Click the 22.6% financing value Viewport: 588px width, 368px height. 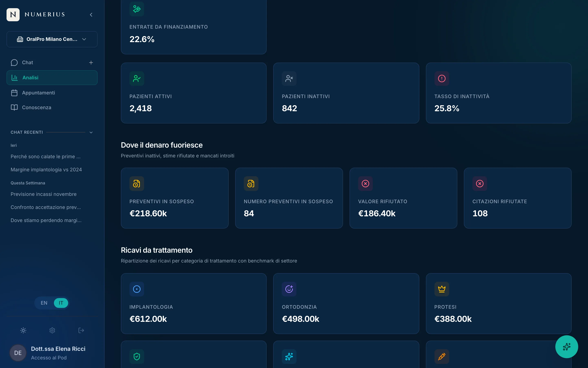point(142,39)
